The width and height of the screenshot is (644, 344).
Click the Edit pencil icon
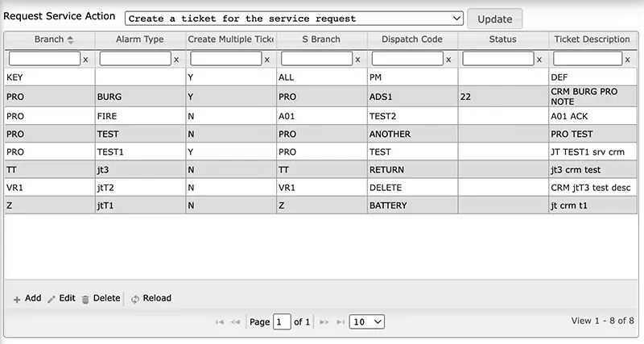point(52,299)
